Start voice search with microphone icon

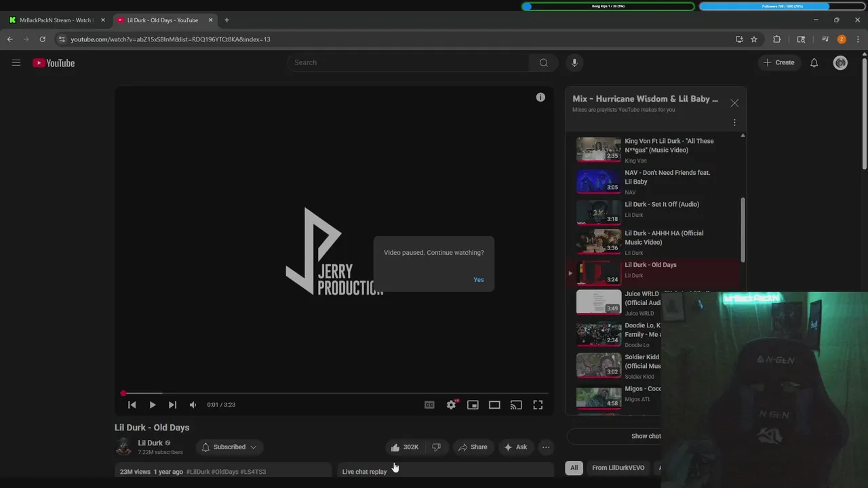[574, 62]
